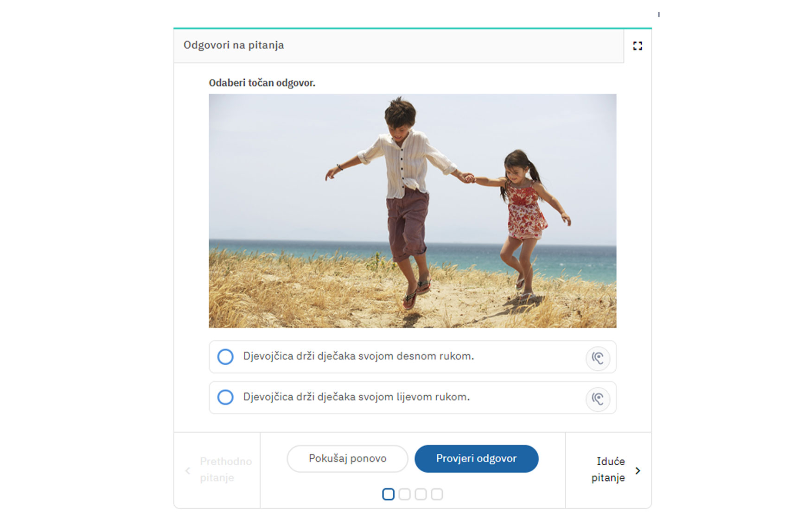This screenshot has width=810, height=532.
Task: Click the 'Pokušaj ponovo' button
Action: (x=347, y=459)
